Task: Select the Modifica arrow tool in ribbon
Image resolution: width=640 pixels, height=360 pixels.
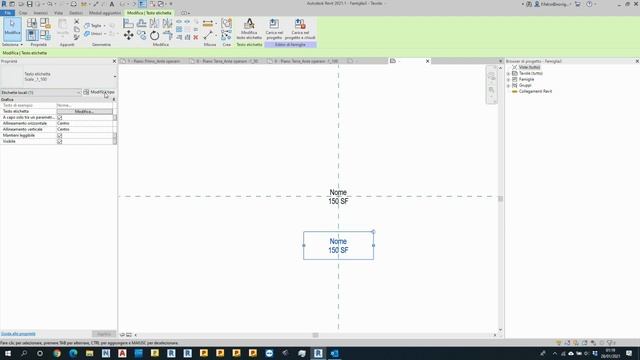Action: click(12, 28)
